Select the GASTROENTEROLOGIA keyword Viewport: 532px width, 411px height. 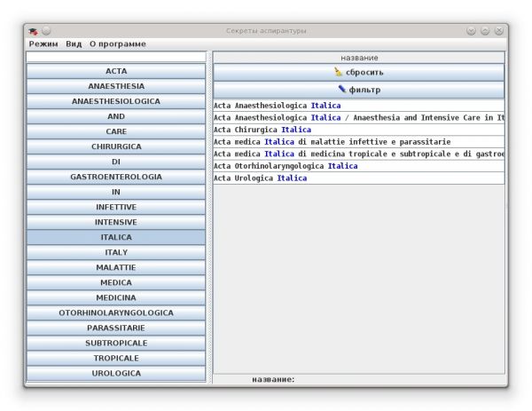tap(116, 177)
